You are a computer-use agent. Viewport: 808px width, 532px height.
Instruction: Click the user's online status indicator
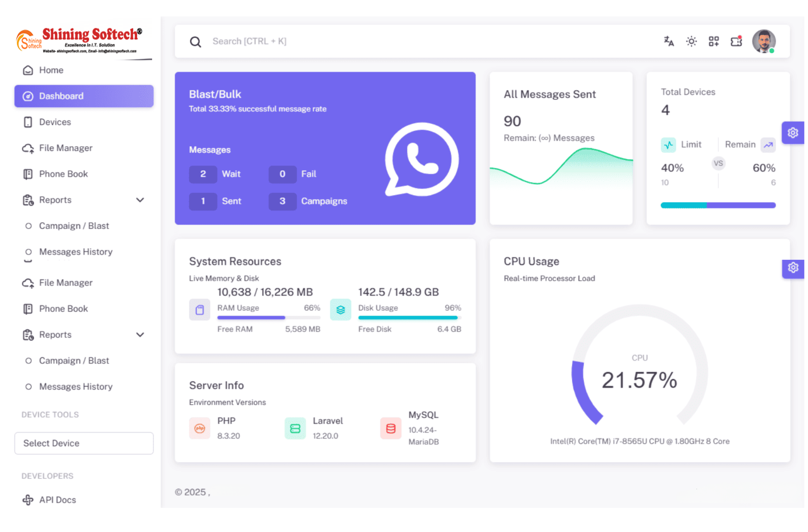(772, 51)
